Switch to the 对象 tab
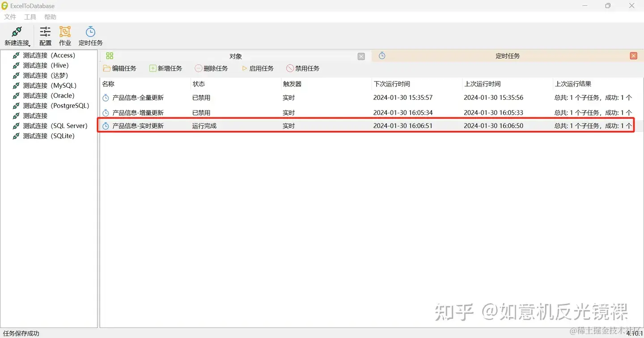The image size is (644, 338). [x=236, y=56]
